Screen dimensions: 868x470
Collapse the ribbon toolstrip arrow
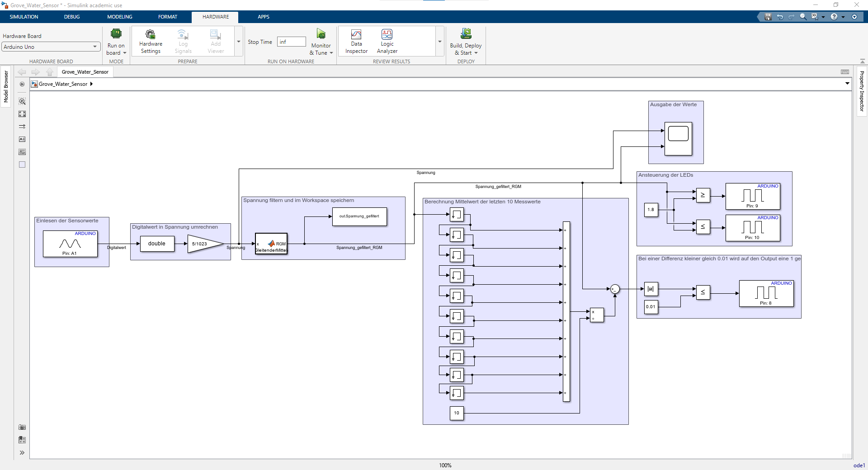tap(862, 61)
